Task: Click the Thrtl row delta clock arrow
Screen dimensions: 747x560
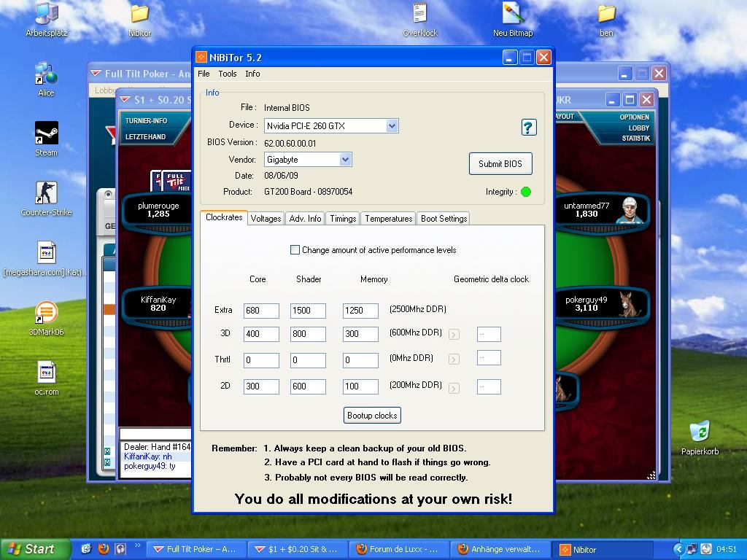Action: pos(454,359)
